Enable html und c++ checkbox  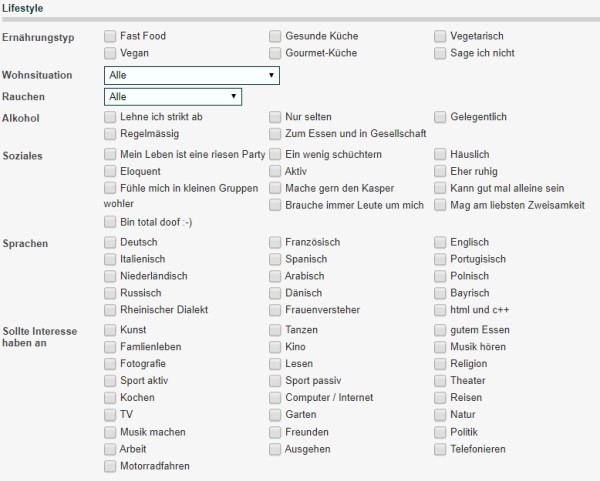(440, 310)
